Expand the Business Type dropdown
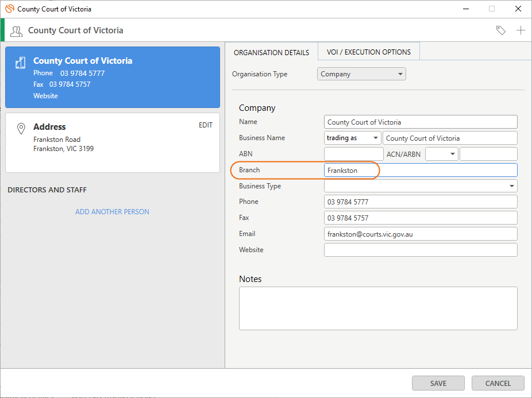Image resolution: width=532 pixels, height=398 pixels. 421,186
